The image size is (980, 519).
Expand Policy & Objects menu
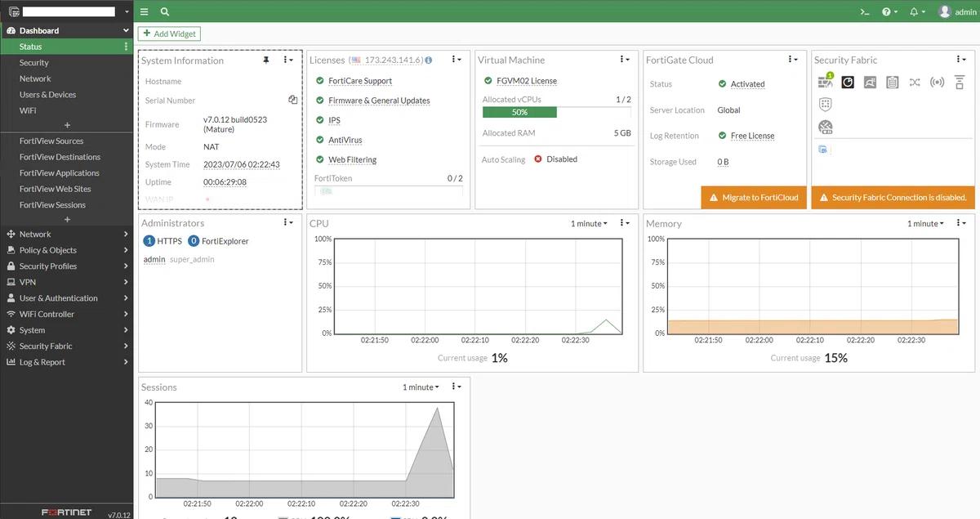click(66, 250)
